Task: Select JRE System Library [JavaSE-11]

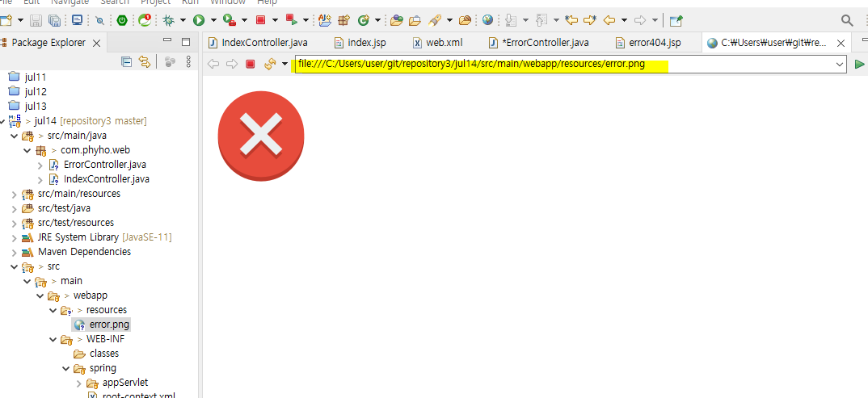Action: click(x=104, y=237)
